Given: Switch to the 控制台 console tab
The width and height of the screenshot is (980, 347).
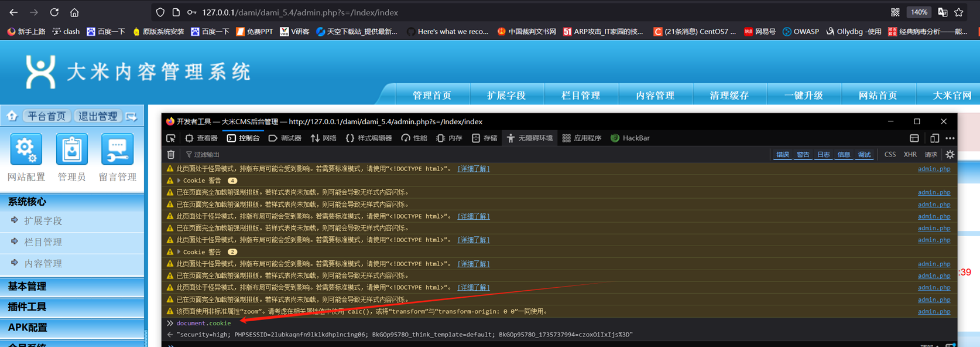Looking at the screenshot, I should point(244,138).
